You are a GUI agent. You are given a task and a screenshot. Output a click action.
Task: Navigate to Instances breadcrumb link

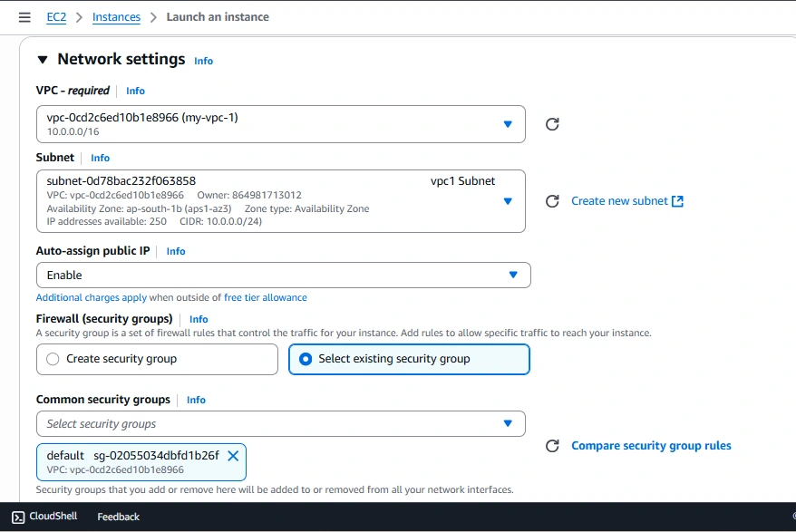(x=116, y=17)
